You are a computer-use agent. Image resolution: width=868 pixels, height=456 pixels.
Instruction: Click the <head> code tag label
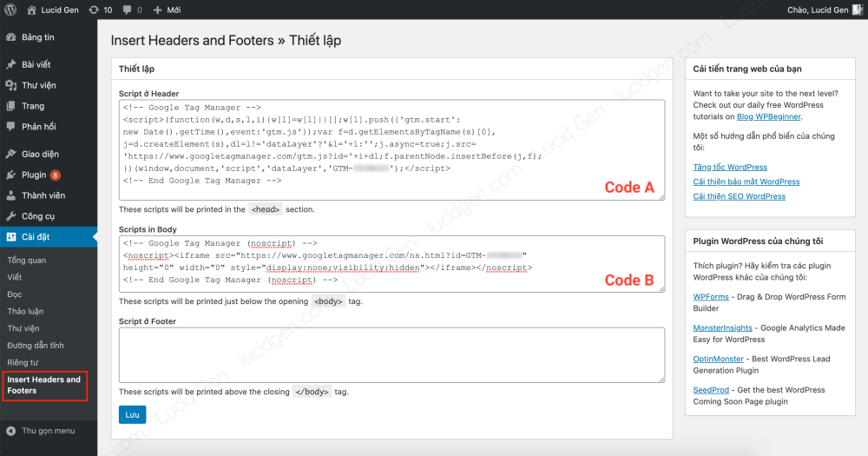click(x=265, y=209)
